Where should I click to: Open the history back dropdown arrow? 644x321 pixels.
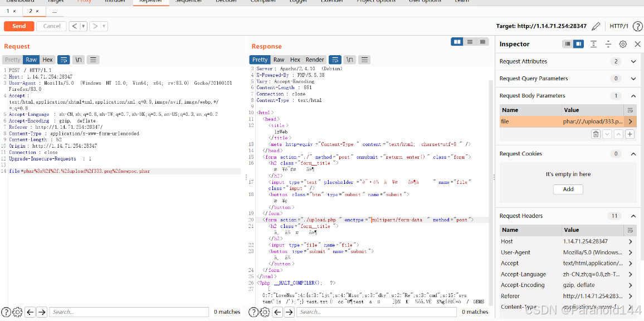pos(84,26)
